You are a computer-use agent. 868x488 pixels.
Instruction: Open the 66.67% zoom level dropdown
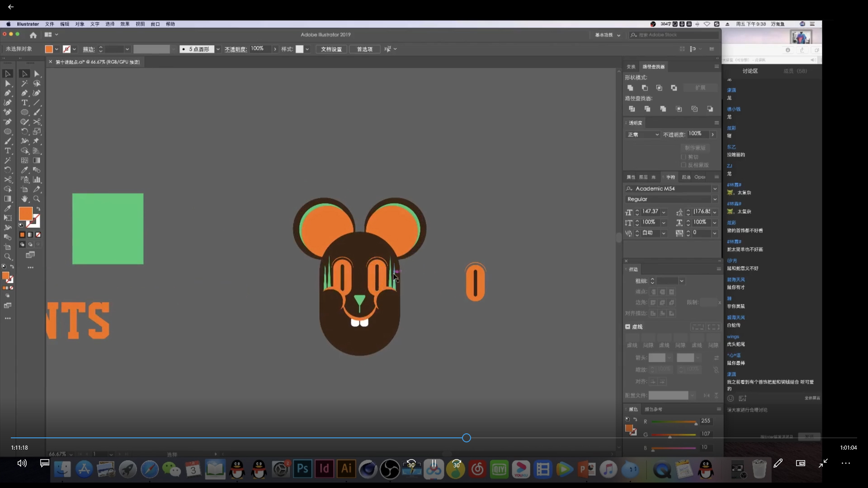pos(71,454)
